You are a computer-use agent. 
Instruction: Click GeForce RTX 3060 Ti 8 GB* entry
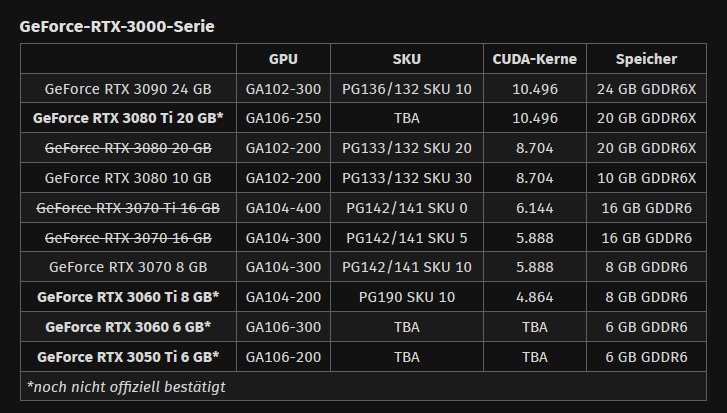[x=128, y=297]
